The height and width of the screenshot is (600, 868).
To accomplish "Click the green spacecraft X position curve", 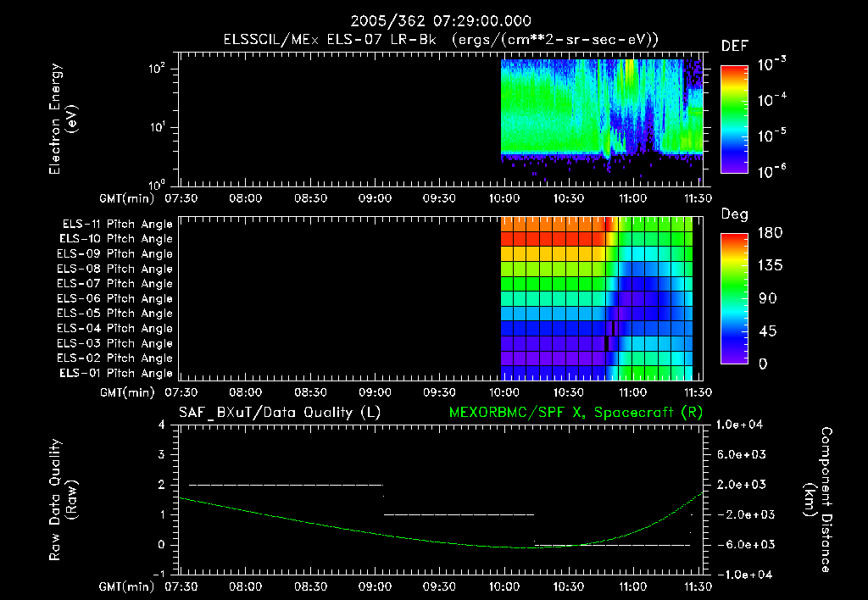I will click(x=441, y=520).
